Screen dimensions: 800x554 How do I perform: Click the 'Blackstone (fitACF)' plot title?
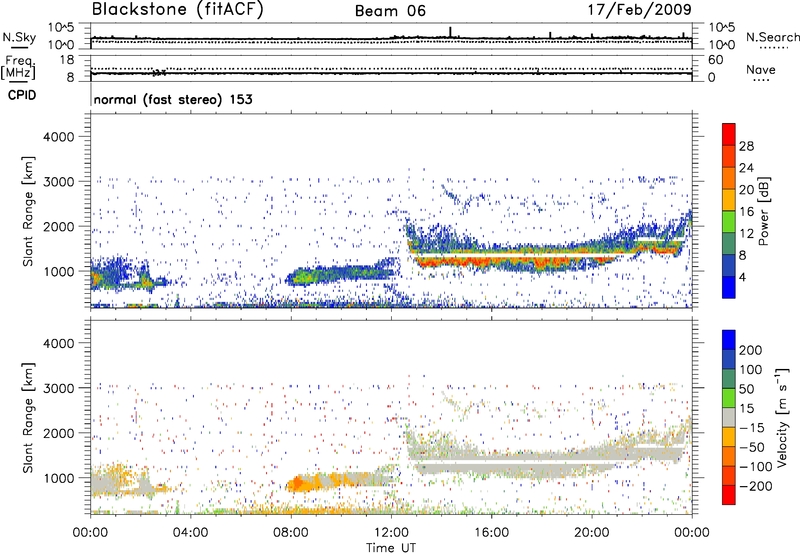178,9
